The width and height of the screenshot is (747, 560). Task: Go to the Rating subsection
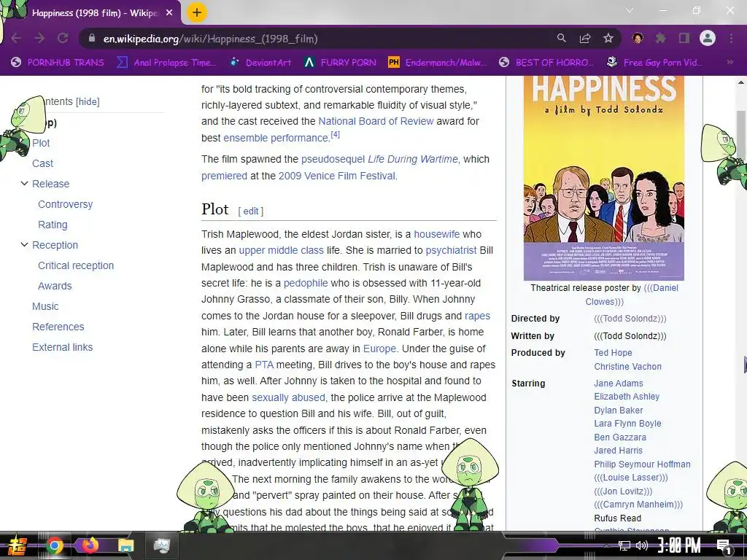[53, 225]
